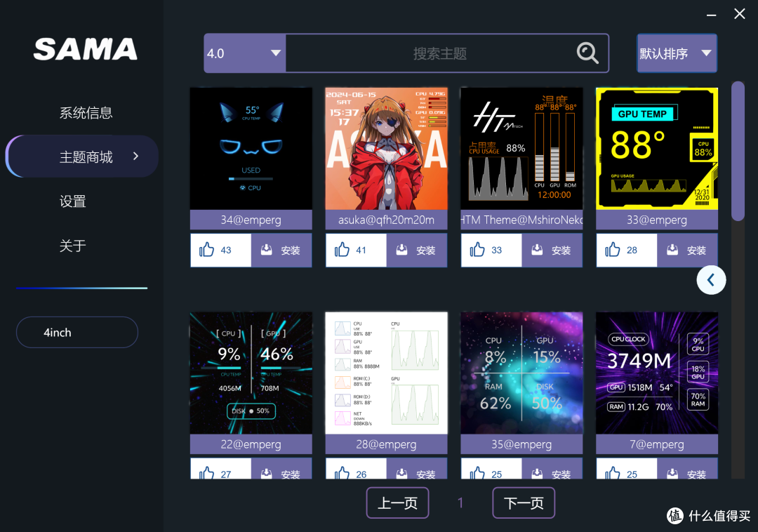Open the 默认排序 sort dropdown
This screenshot has height=532, width=758.
pyautogui.click(x=677, y=53)
